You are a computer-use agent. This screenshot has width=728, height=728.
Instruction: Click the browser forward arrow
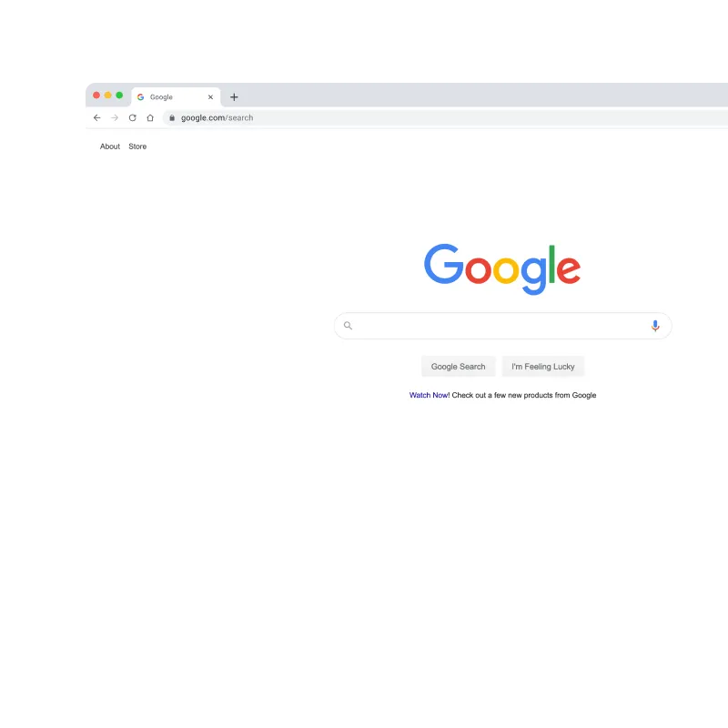pyautogui.click(x=115, y=118)
